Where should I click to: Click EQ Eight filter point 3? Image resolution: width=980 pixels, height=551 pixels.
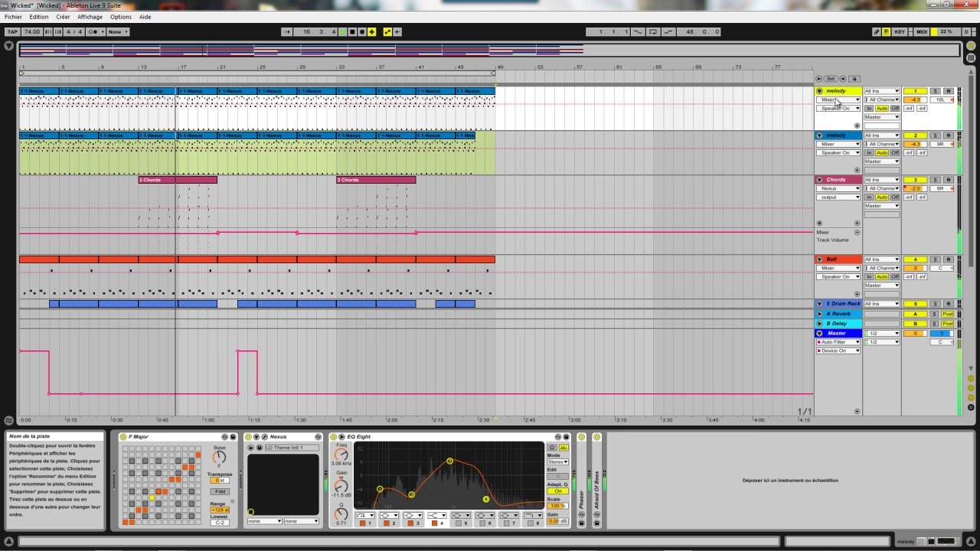(x=450, y=461)
